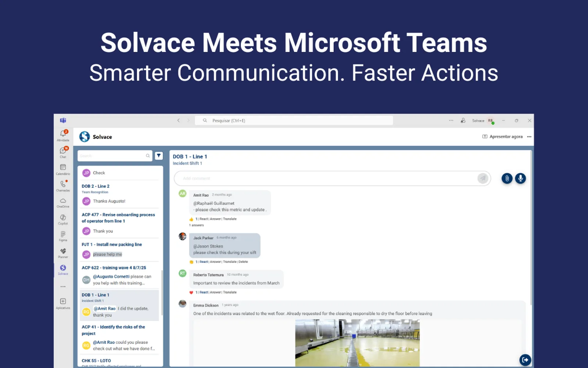This screenshot has height=368, width=588.
Task: Focus the Solvace list search field
Action: 115,156
